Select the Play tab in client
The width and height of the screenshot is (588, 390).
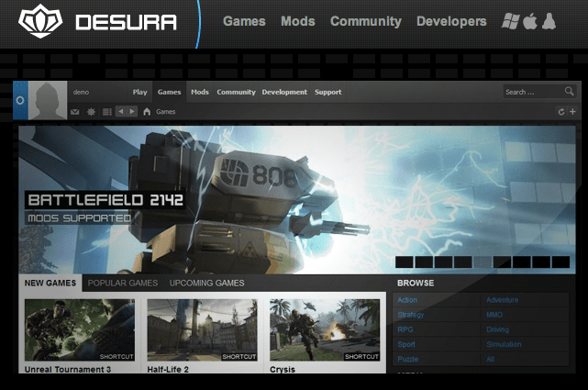pos(139,92)
